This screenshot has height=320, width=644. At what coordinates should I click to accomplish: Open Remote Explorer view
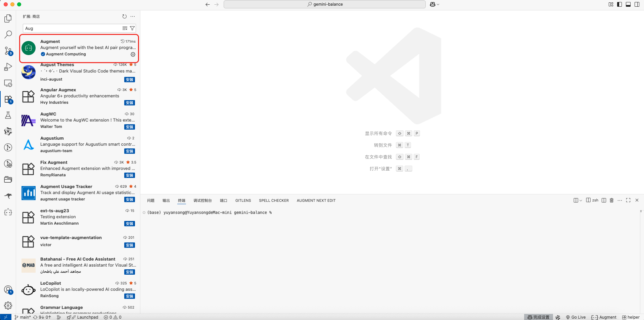(x=8, y=83)
